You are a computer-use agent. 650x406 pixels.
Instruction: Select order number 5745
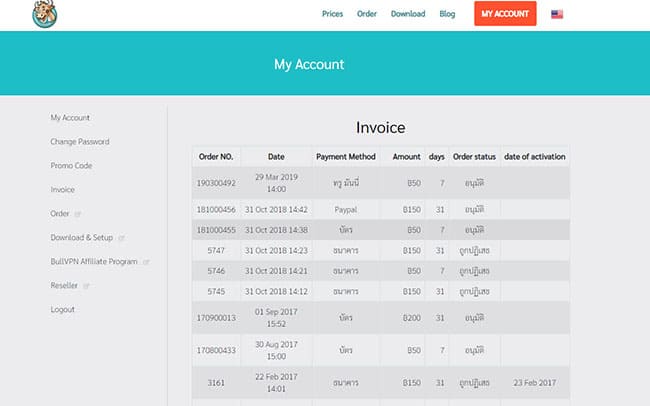(x=216, y=292)
